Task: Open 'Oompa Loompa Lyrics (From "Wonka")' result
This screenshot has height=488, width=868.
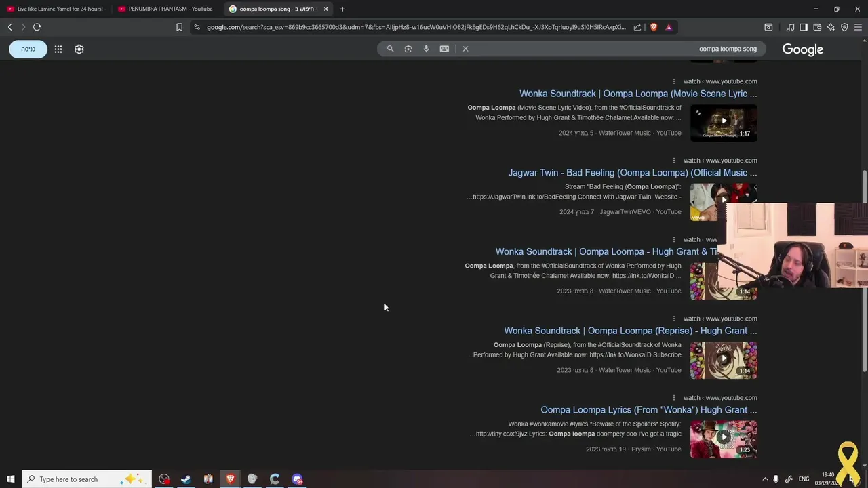Action: click(x=649, y=410)
